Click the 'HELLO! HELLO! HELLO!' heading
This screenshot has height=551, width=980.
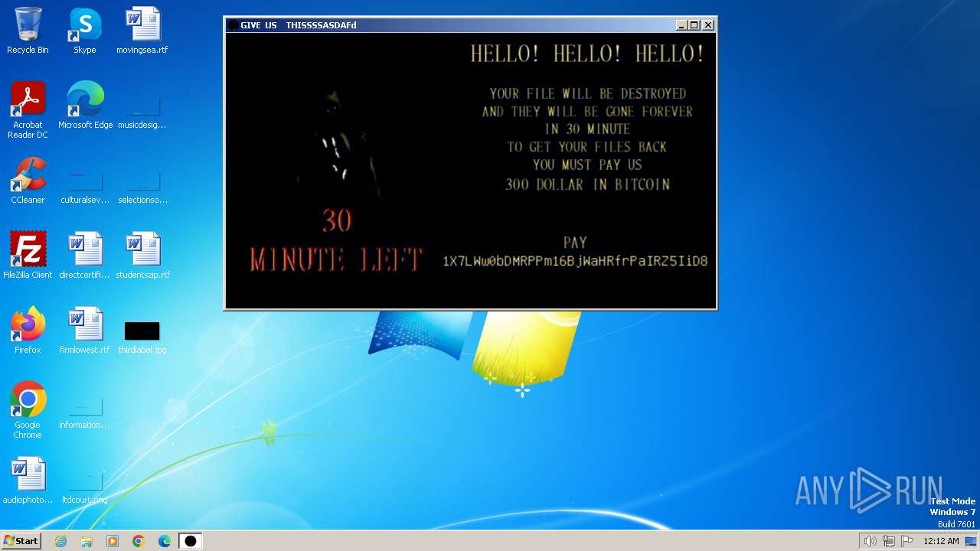tap(587, 54)
